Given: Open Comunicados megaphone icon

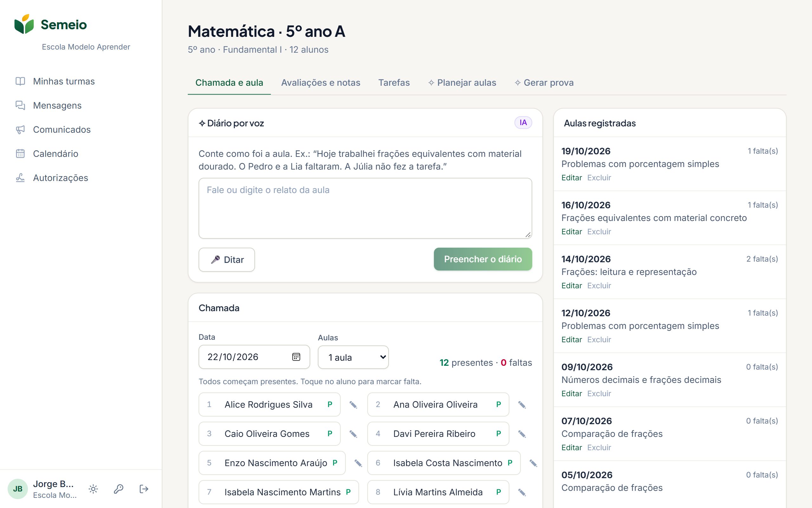Looking at the screenshot, I should click(x=20, y=130).
